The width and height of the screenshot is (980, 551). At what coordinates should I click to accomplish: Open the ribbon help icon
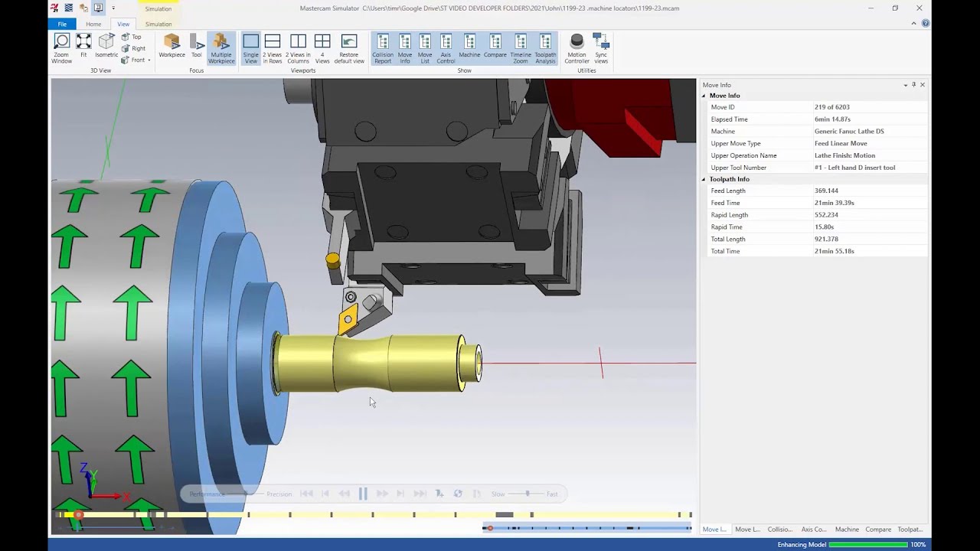(x=926, y=24)
